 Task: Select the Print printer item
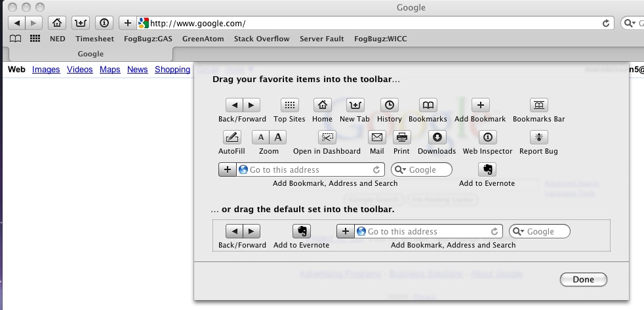tap(401, 137)
